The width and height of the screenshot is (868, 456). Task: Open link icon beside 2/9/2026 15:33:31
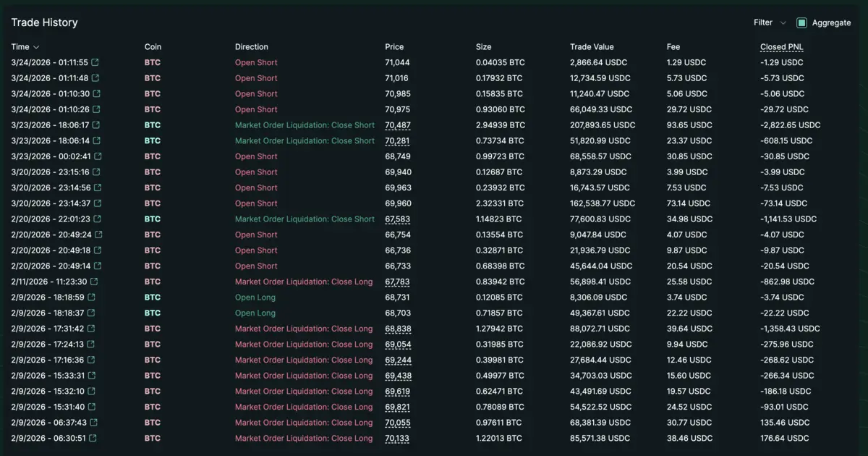(x=92, y=376)
